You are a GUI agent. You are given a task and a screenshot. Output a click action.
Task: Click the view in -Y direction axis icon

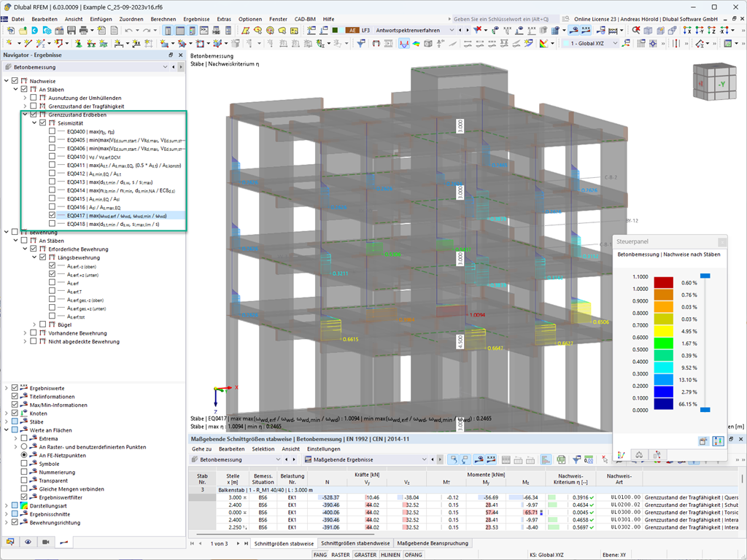pyautogui.click(x=700, y=30)
